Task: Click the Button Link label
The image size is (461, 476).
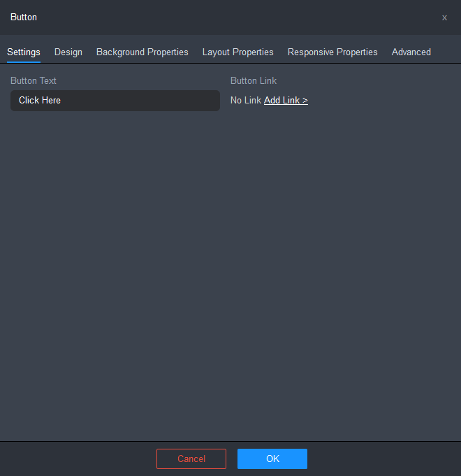Action: (254, 81)
